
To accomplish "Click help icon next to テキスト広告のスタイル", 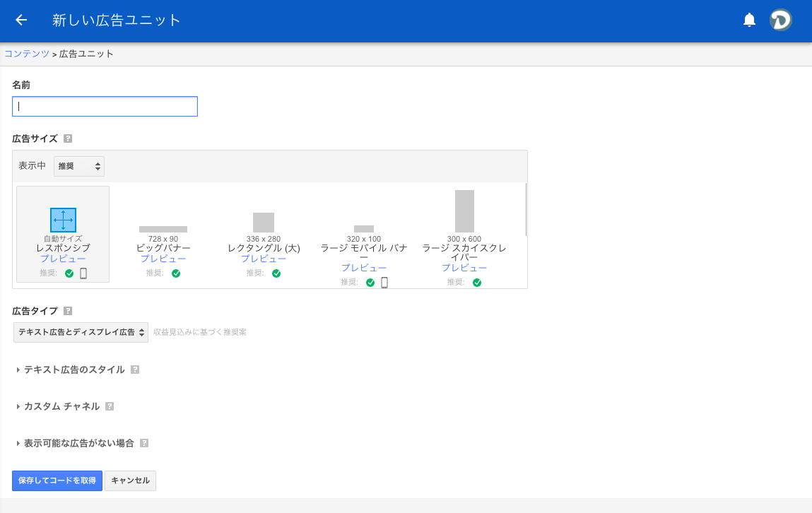I will click(135, 370).
